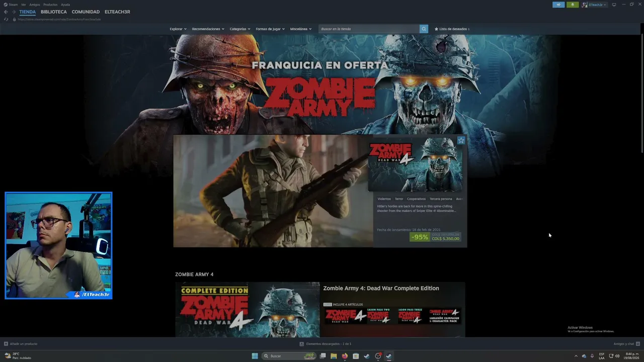Open the Windows Start menu
Viewport: 644px width, 362px height.
(255, 356)
